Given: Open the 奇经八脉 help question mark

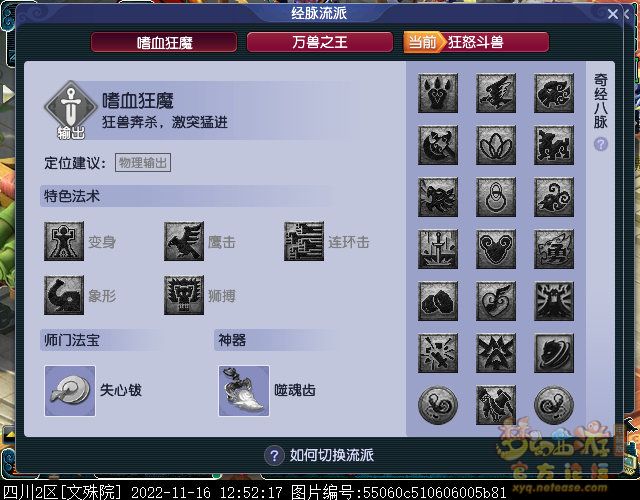Looking at the screenshot, I should tap(601, 144).
